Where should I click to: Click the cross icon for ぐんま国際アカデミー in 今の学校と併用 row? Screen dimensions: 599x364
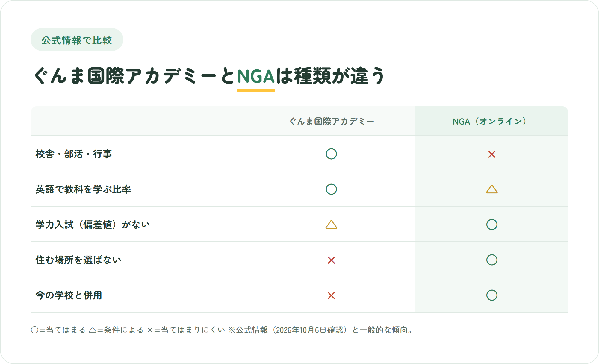coord(331,295)
